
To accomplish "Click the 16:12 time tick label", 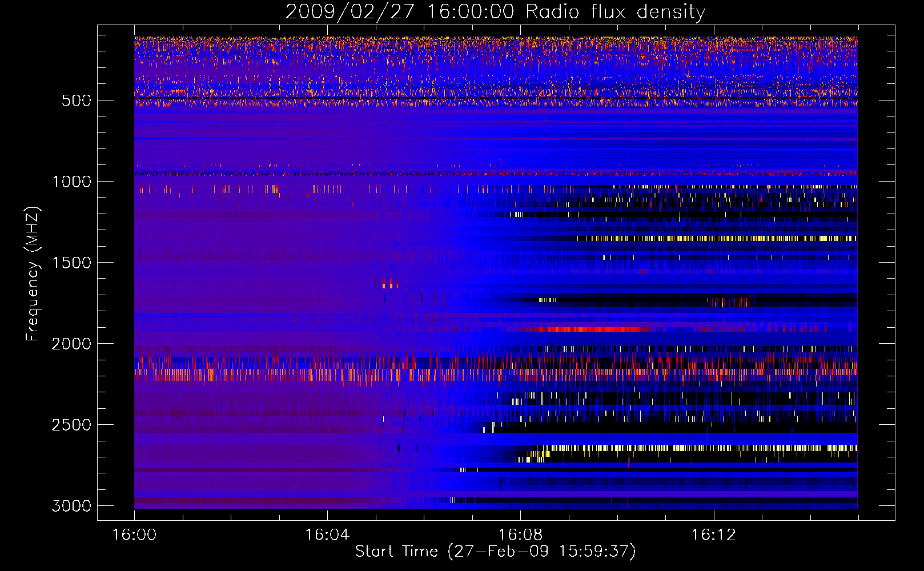I will [x=713, y=535].
